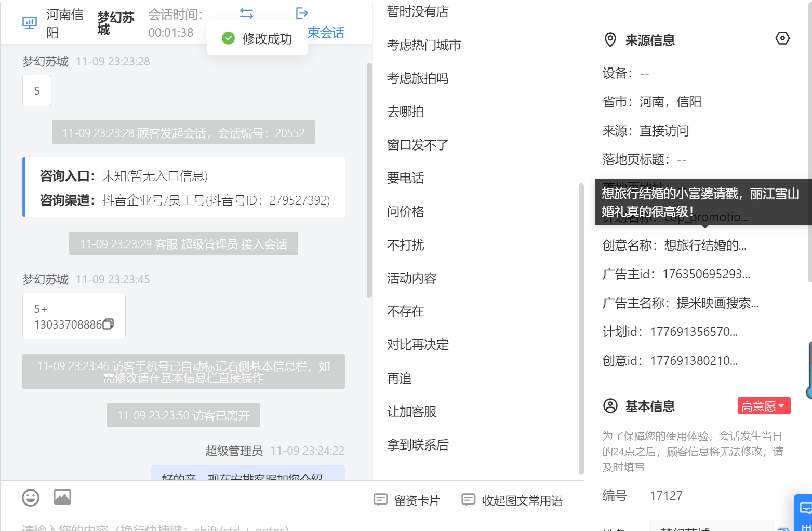The height and width of the screenshot is (531, 812).
Task: Click the 省市: 河南, 信阳 row
Action: coord(652,102)
